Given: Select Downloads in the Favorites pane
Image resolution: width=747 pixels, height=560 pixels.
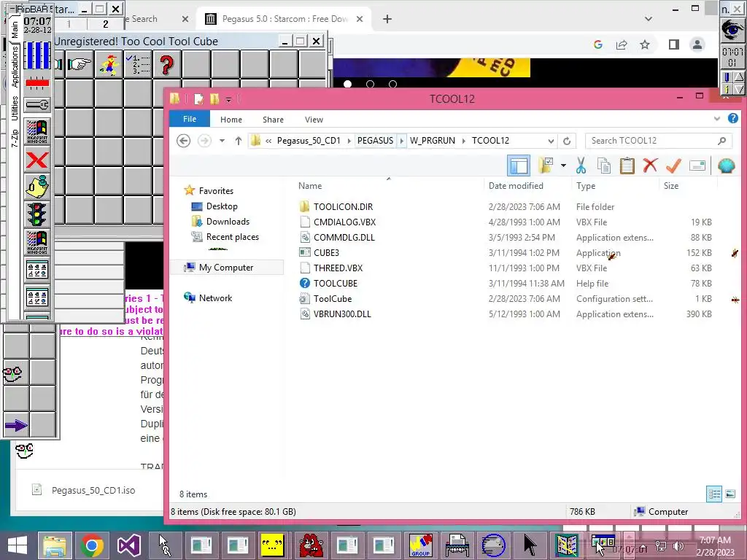Looking at the screenshot, I should pyautogui.click(x=228, y=222).
